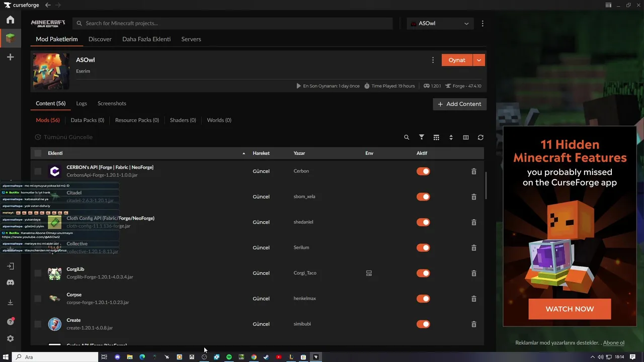
Task: Switch to Mod Paketlerim tab
Action: 57,39
